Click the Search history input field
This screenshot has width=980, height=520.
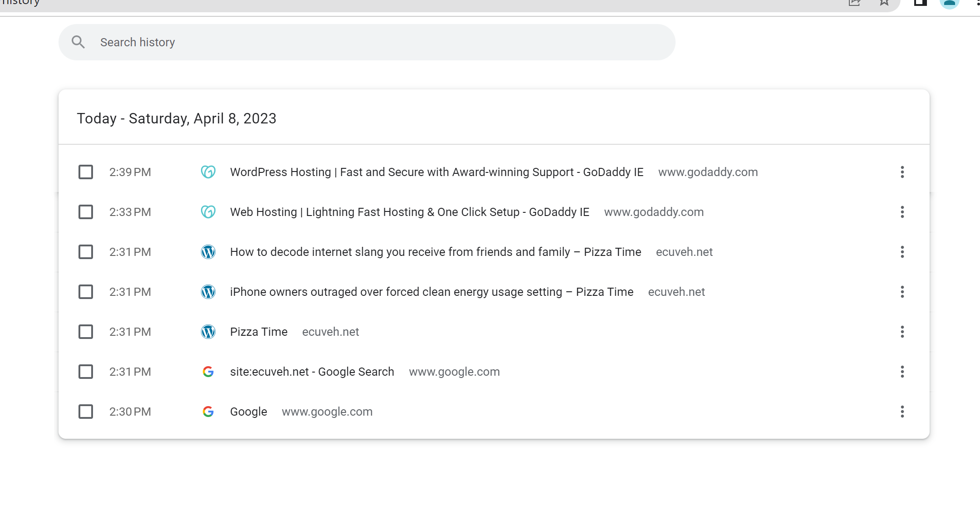pyautogui.click(x=363, y=42)
